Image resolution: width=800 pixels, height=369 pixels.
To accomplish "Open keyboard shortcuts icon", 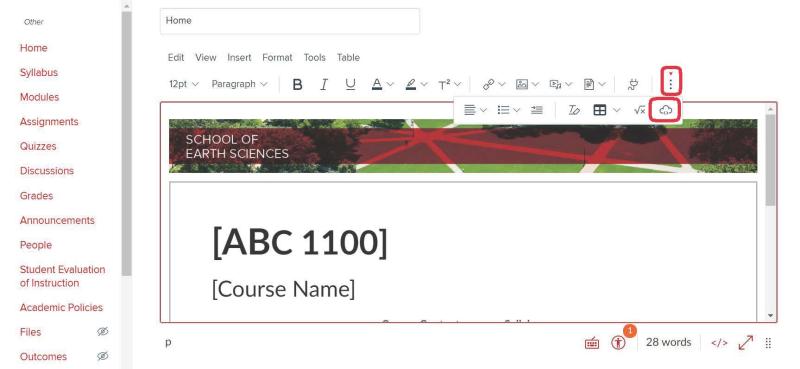I will pyautogui.click(x=592, y=343).
